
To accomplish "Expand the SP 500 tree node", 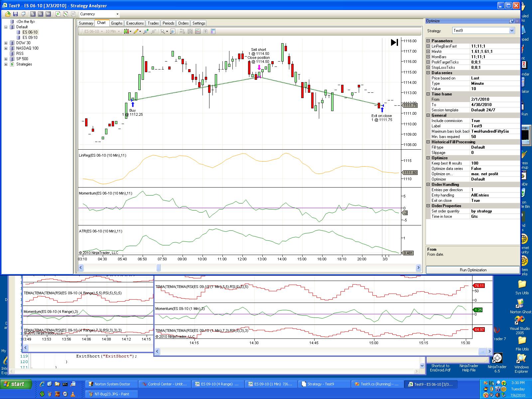I will tap(6, 59).
